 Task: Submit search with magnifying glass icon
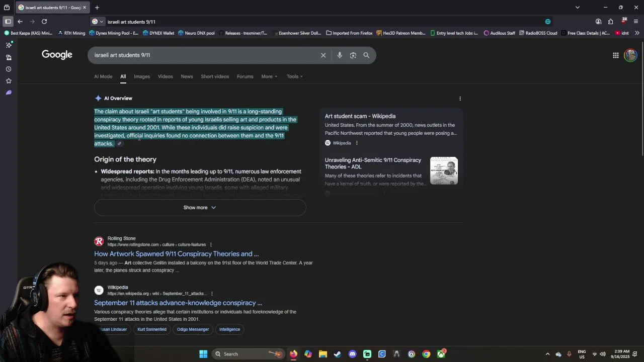click(366, 55)
